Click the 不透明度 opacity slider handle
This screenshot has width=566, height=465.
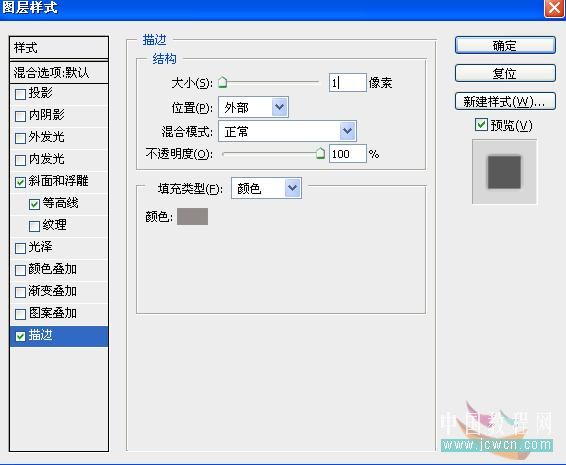(320, 153)
